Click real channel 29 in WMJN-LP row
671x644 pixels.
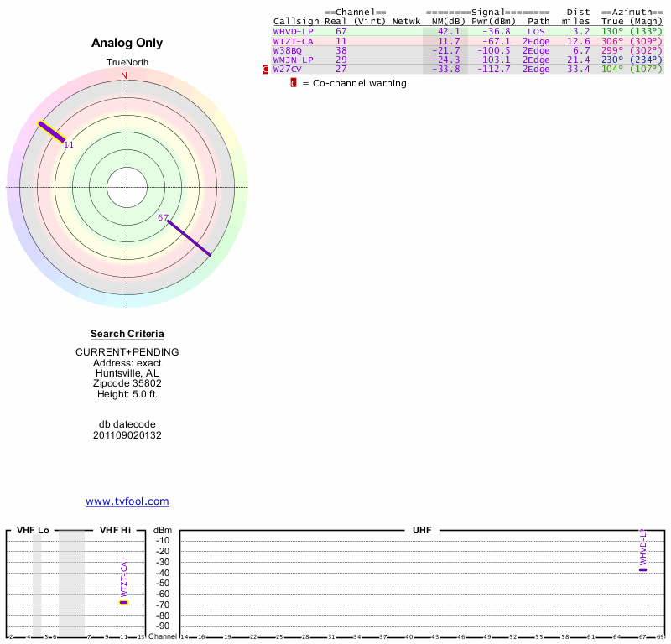coord(341,60)
